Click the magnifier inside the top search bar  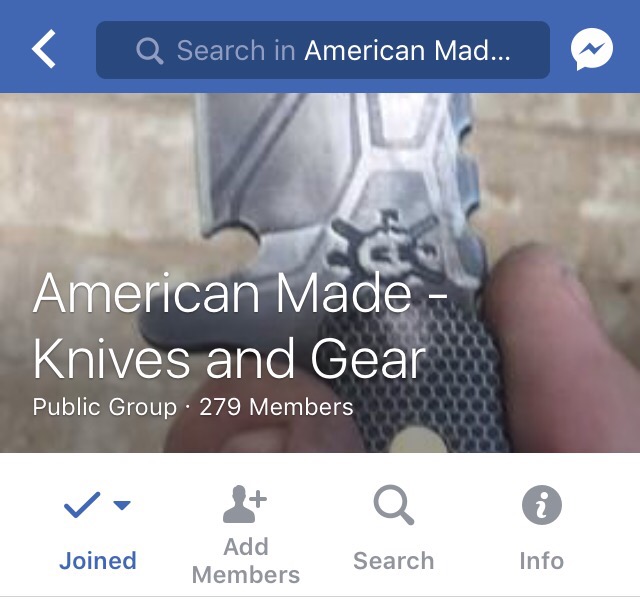pyautogui.click(x=150, y=51)
